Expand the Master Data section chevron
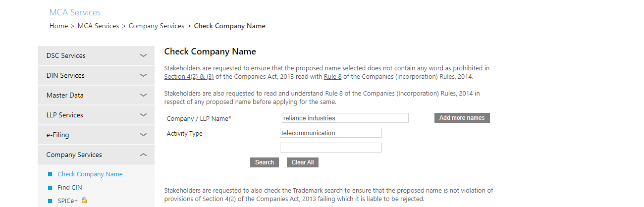 pos(143,95)
